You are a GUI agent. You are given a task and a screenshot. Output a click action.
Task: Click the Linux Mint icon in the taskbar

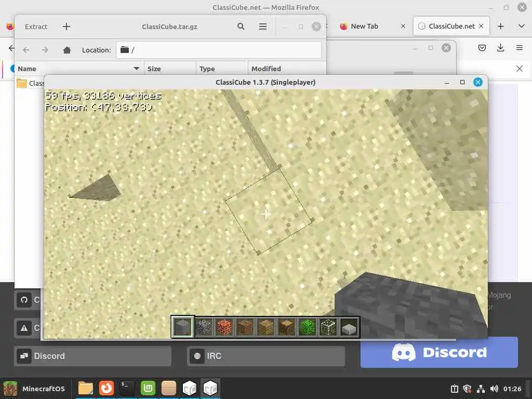click(148, 388)
